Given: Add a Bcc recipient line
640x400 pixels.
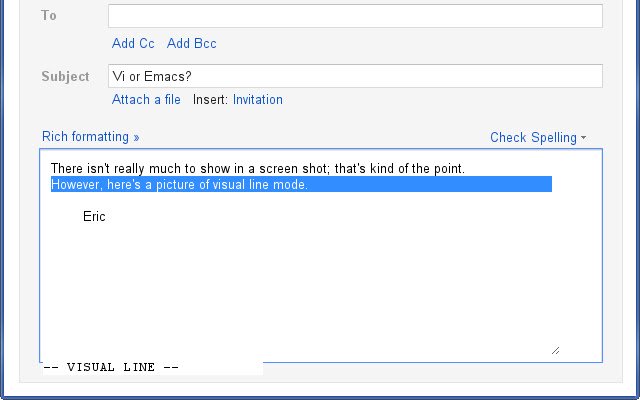Looking at the screenshot, I should click(191, 43).
